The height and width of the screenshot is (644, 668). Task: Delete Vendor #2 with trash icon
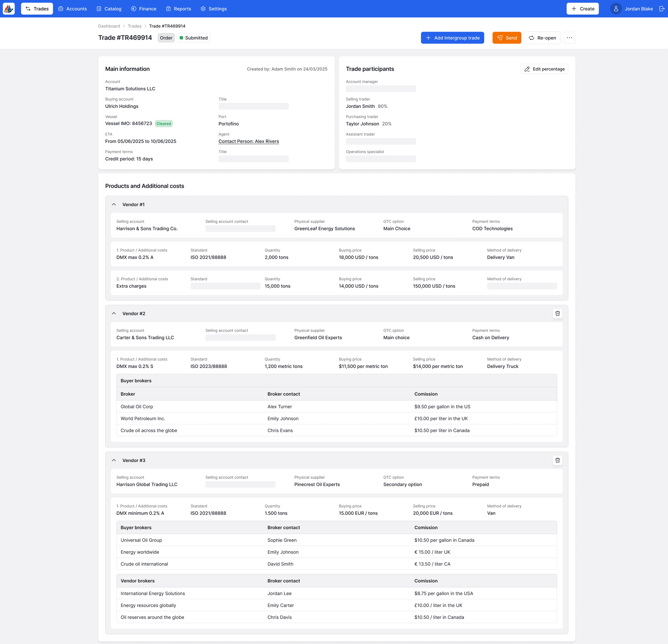tap(557, 313)
